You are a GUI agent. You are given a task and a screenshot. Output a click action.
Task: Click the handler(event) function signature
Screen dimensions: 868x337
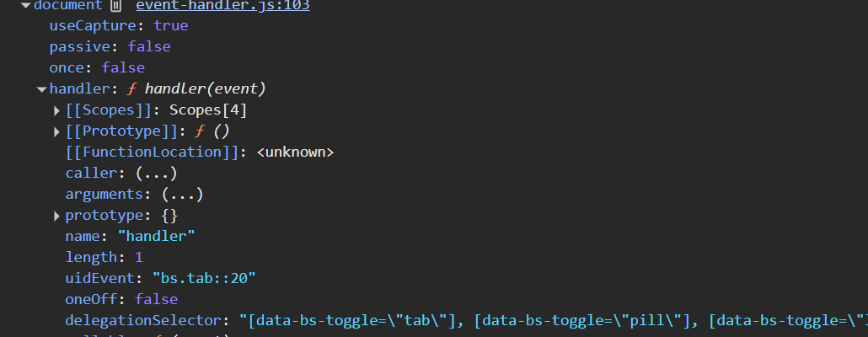[206, 89]
